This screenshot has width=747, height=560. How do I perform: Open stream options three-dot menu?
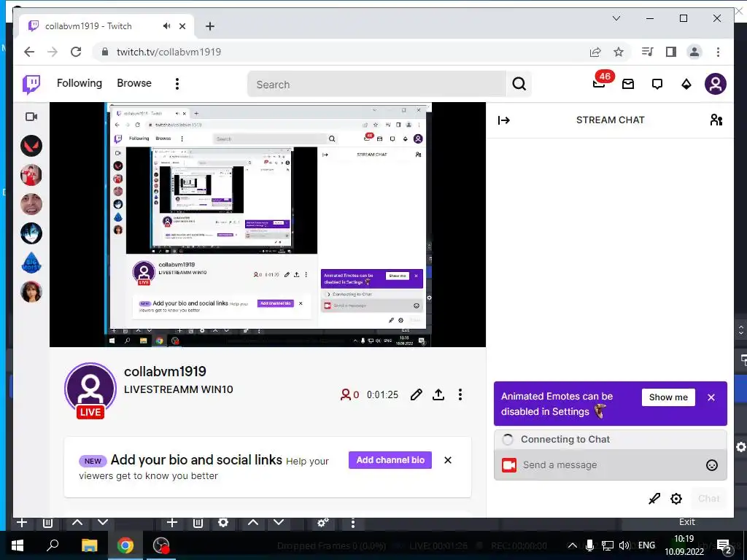(x=460, y=394)
